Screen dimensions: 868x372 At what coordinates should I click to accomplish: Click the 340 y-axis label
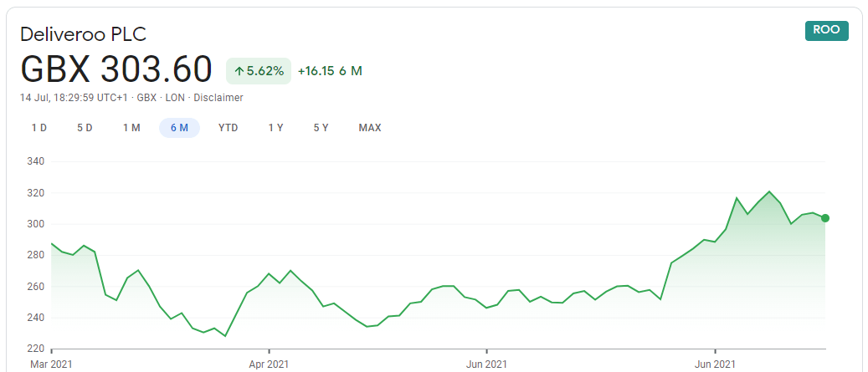[x=35, y=162]
